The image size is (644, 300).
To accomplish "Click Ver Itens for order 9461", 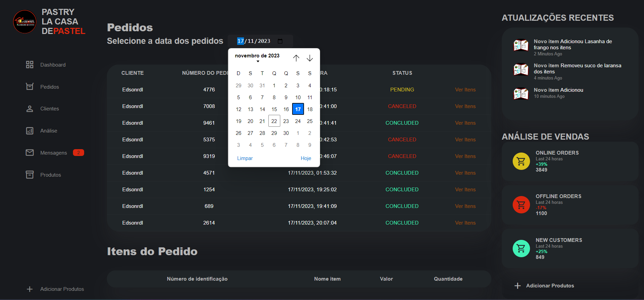I will [465, 123].
